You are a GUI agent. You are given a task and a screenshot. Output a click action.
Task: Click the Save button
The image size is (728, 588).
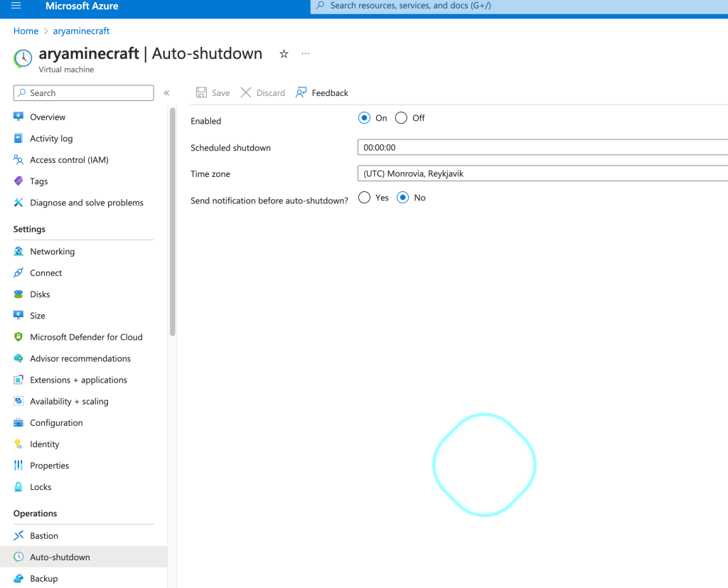[213, 92]
